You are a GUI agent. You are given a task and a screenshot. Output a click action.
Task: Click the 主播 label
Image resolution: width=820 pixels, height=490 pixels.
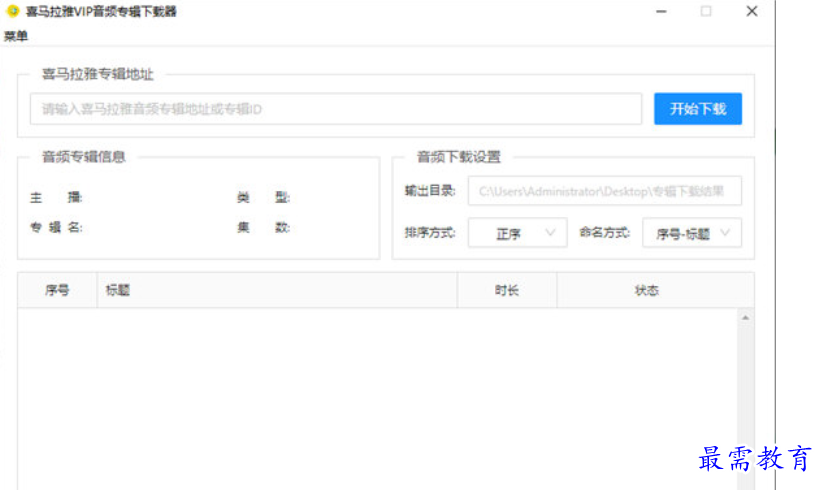56,197
